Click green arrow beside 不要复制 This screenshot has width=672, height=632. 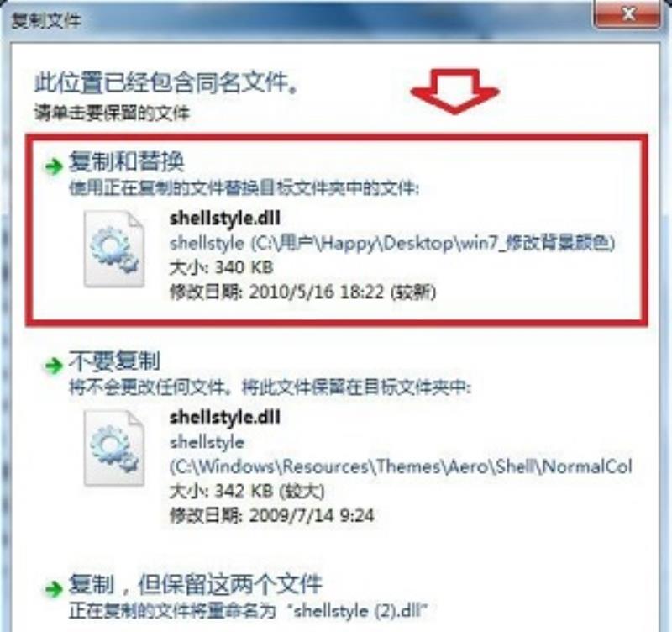(54, 366)
